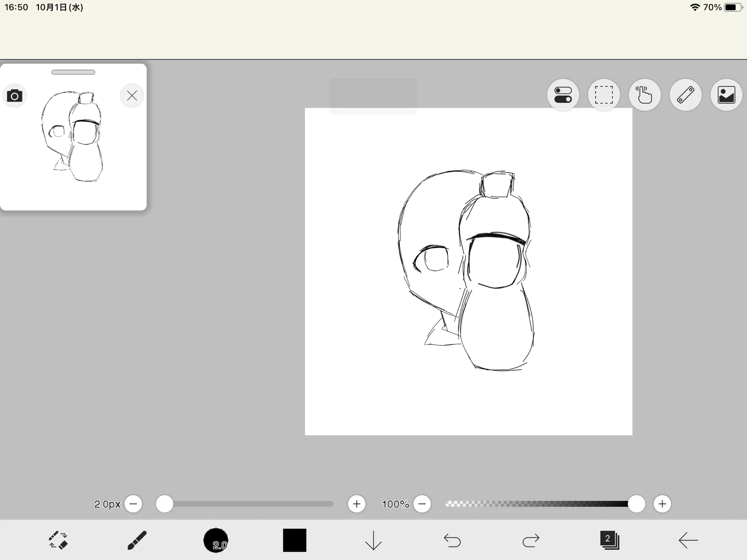Redo the last undone stroke
This screenshot has width=747, height=560.
point(531,540)
